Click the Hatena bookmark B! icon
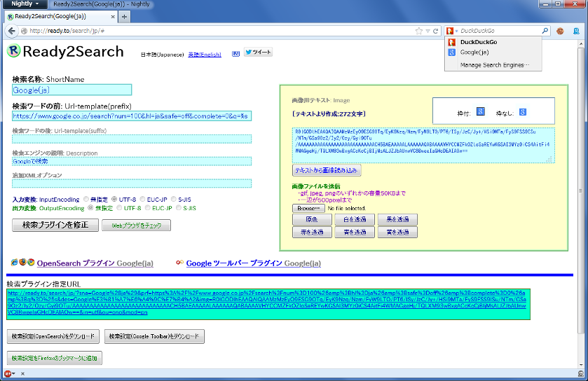This screenshot has width=588, height=381. pyautogui.click(x=235, y=54)
